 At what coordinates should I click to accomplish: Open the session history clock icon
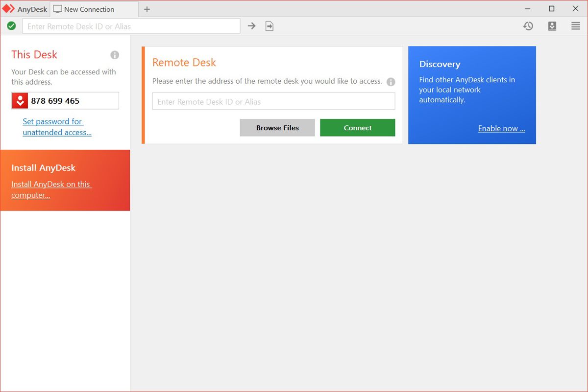point(528,26)
